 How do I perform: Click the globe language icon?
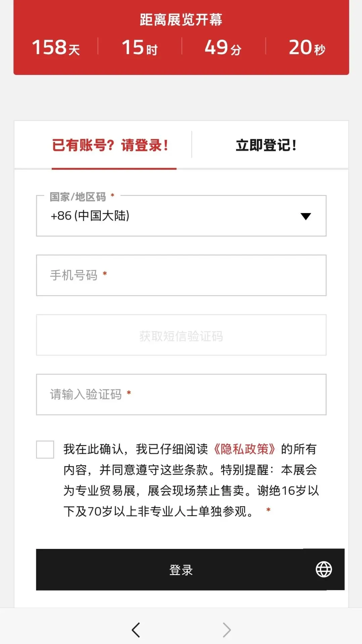tap(324, 569)
